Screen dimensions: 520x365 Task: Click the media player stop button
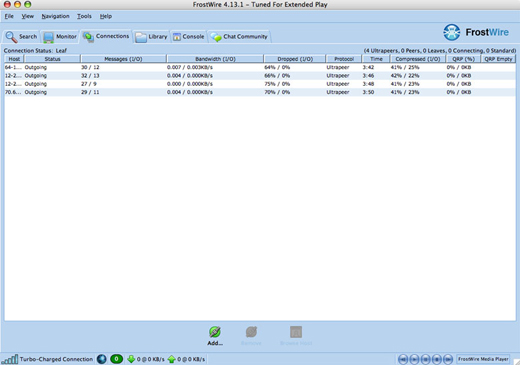[x=437, y=359]
